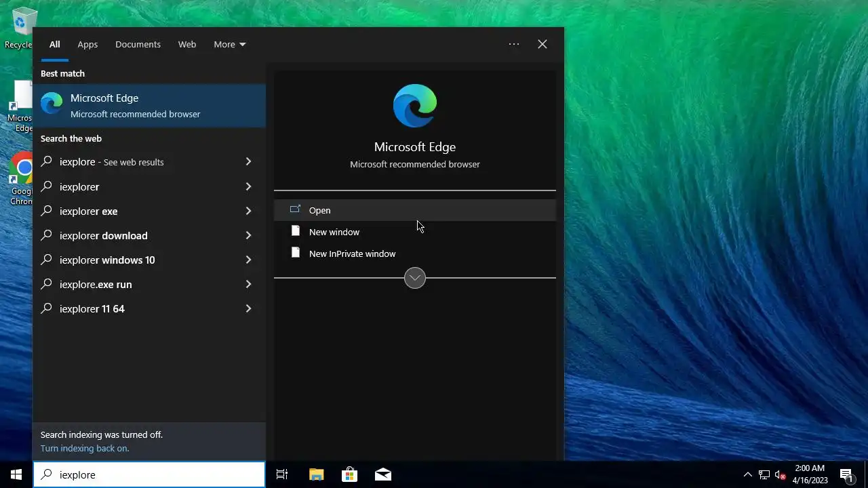Click the magnifier icon in the search box
The height and width of the screenshot is (488, 868).
46,474
